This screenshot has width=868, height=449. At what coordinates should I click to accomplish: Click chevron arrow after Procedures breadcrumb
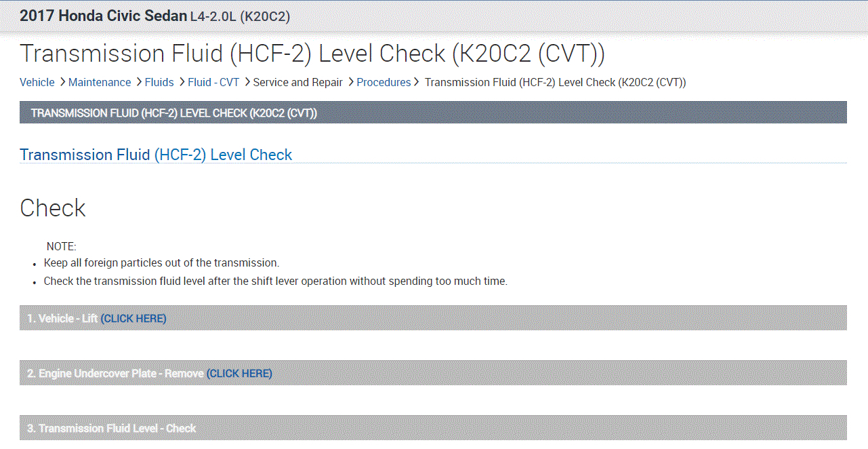(417, 82)
